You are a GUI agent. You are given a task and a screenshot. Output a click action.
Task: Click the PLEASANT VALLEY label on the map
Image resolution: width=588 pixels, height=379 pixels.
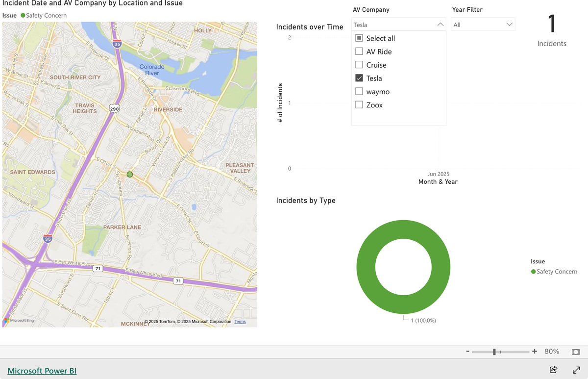(x=240, y=168)
